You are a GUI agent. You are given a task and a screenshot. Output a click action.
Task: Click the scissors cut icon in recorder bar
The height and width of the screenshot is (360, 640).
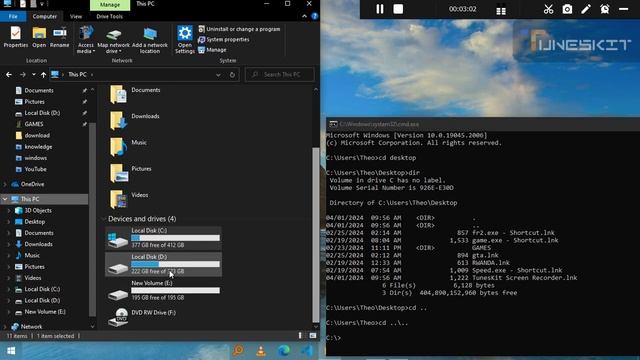click(x=548, y=9)
